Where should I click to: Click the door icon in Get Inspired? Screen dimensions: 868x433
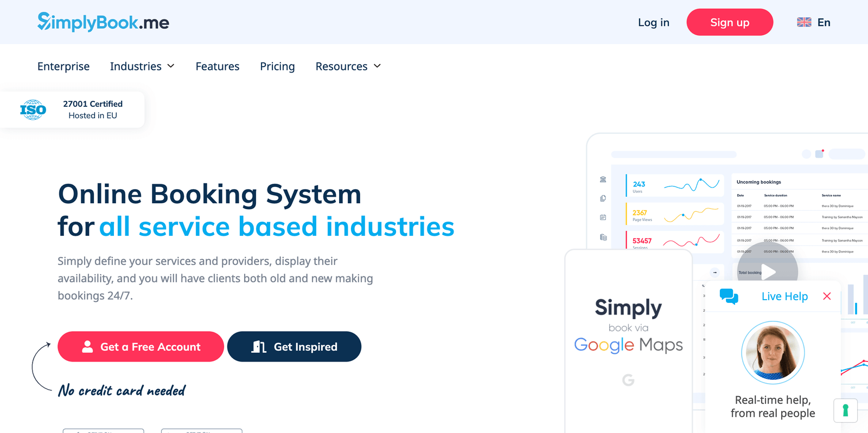click(x=259, y=347)
